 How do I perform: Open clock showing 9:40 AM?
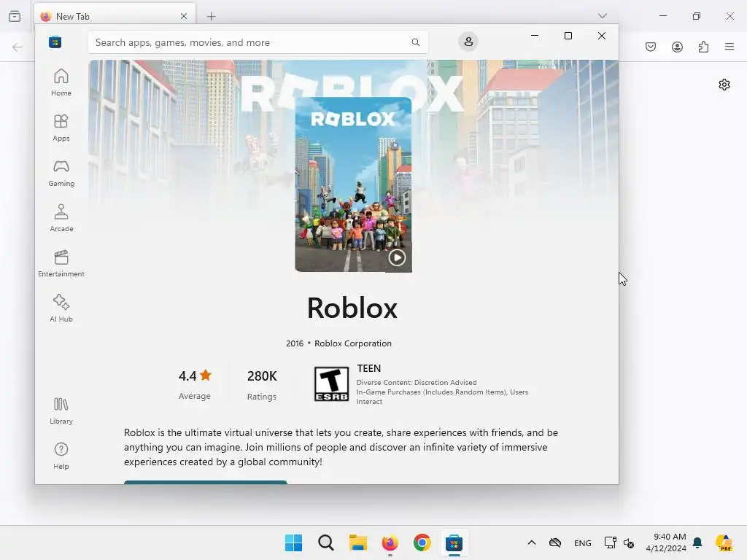tap(666, 542)
